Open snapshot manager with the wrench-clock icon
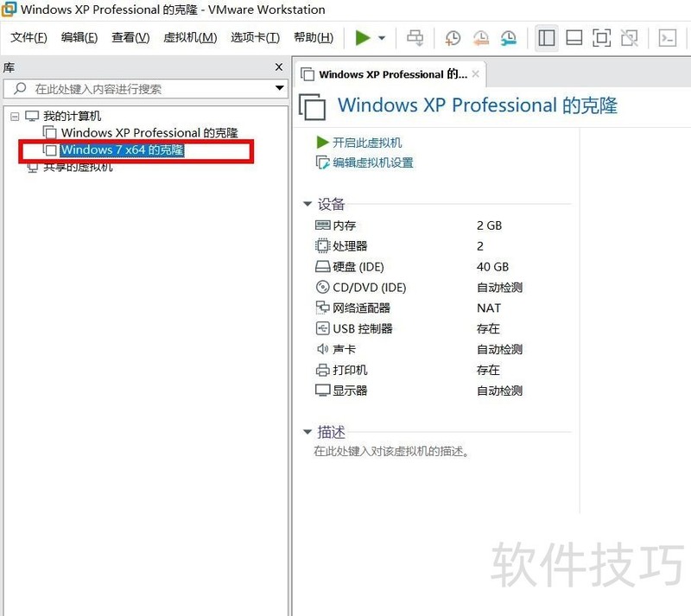The width and height of the screenshot is (691, 616). click(510, 37)
